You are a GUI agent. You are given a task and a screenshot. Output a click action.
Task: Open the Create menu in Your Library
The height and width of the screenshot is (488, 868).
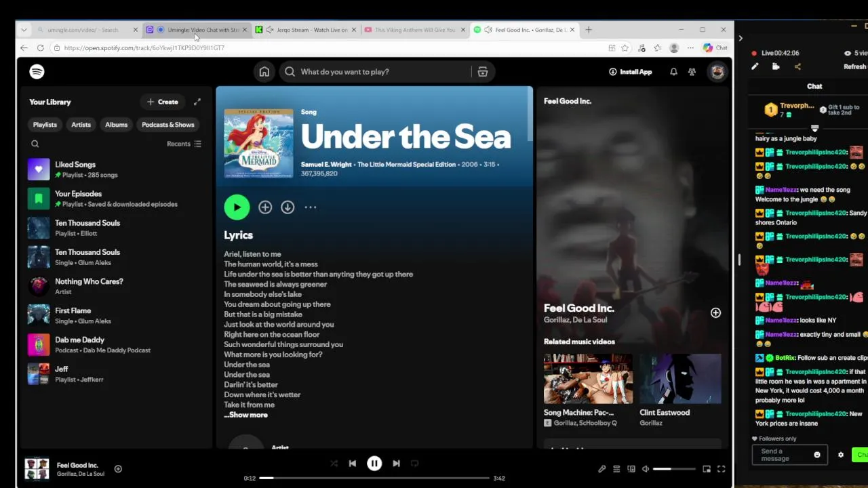tap(163, 102)
